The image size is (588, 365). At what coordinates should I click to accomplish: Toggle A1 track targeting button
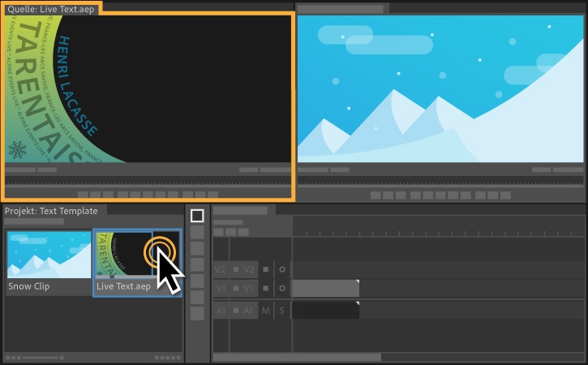pyautogui.click(x=249, y=310)
